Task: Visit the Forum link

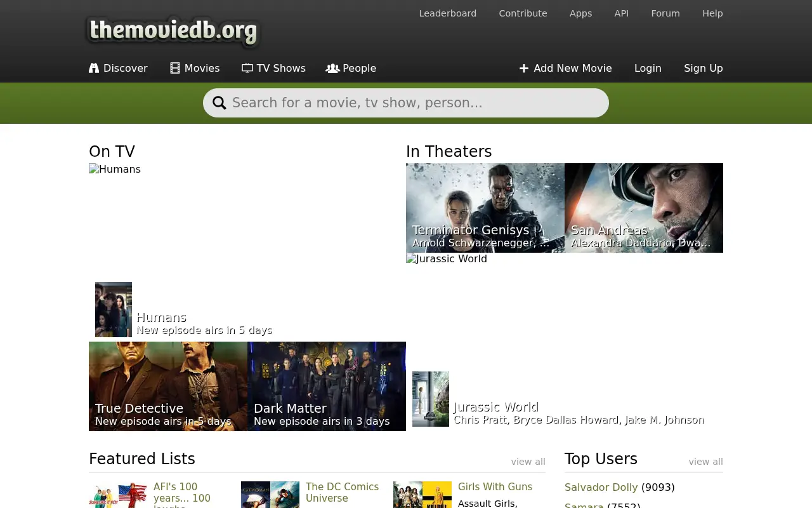Action: pyautogui.click(x=665, y=13)
